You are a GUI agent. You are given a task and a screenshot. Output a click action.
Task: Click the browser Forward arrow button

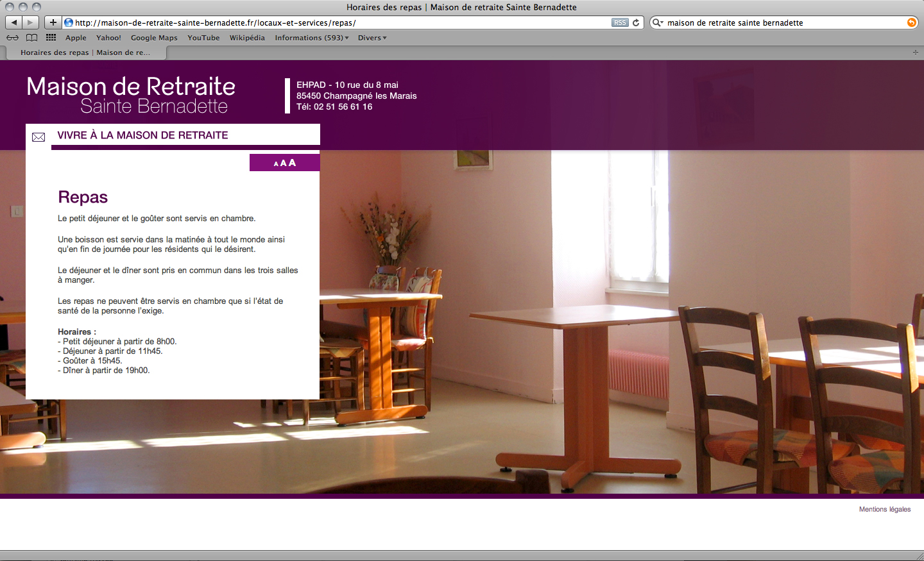[x=30, y=22]
